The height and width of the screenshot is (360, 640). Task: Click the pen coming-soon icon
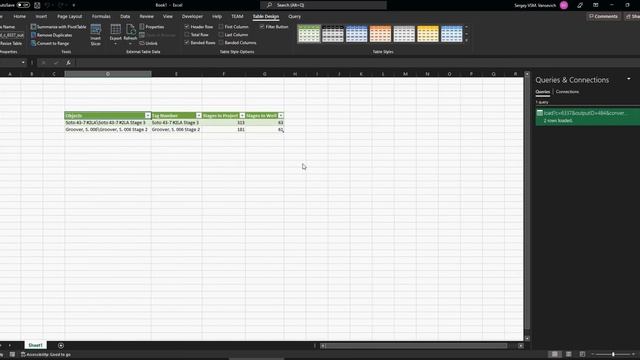click(580, 5)
